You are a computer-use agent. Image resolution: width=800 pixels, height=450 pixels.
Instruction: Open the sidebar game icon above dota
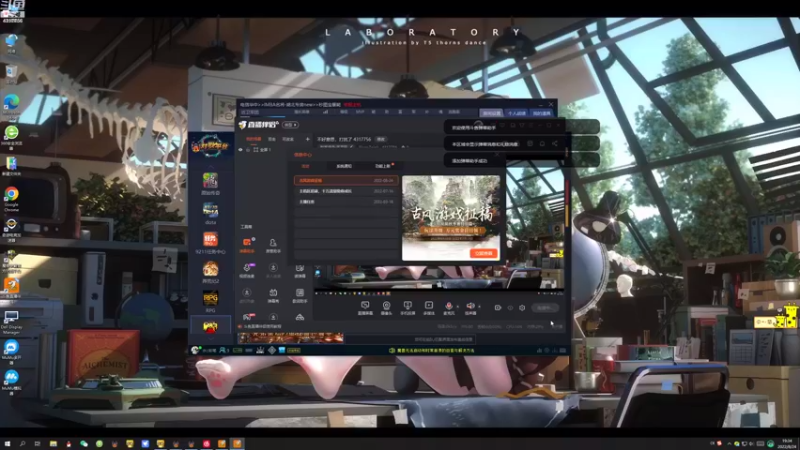(210, 181)
